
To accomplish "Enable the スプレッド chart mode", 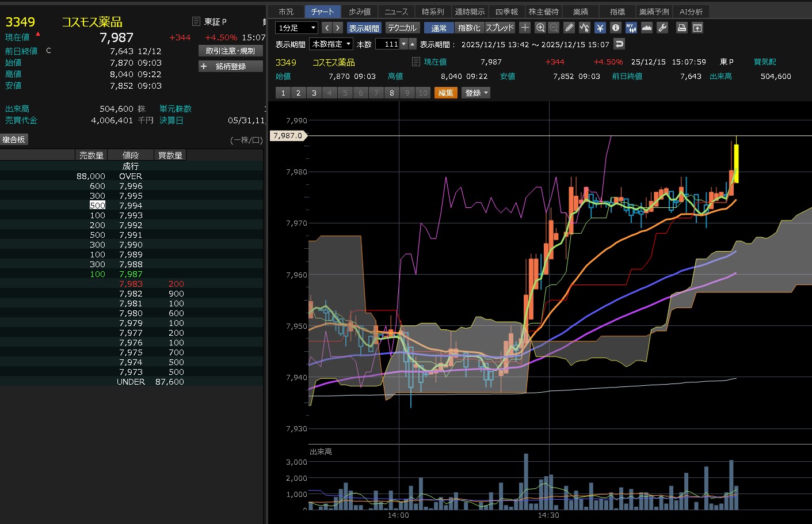I will pyautogui.click(x=500, y=28).
